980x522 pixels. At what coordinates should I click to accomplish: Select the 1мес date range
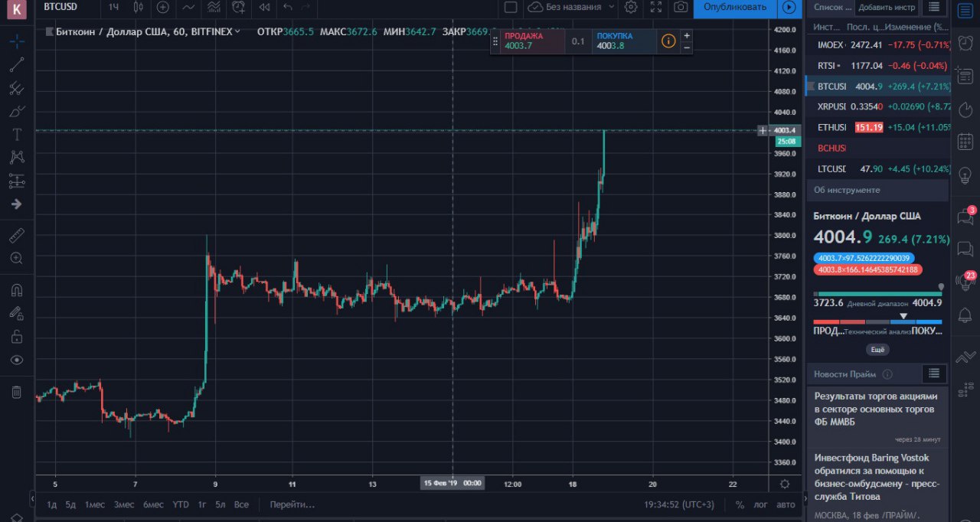click(95, 504)
